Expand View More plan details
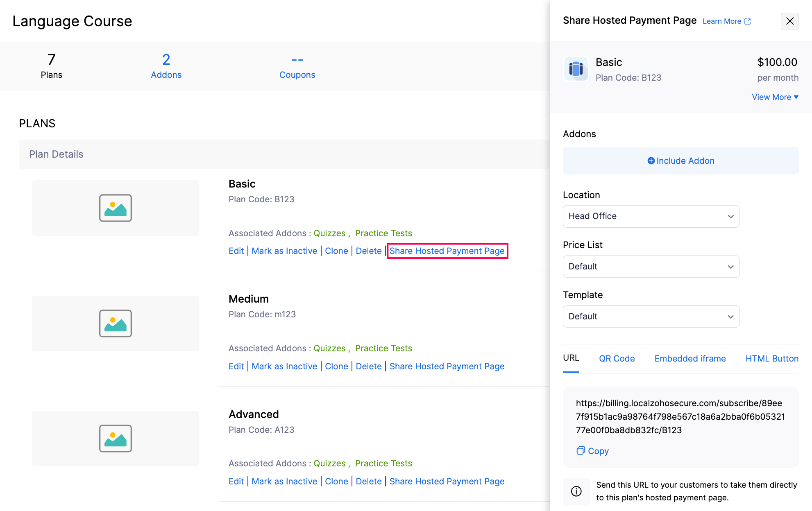812x511 pixels. 775,97
